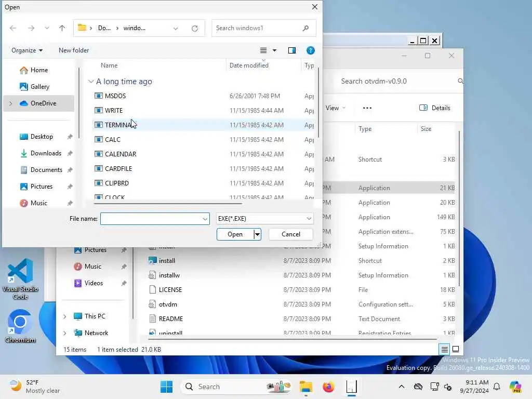Image resolution: width=532 pixels, height=399 pixels.
Task: Open File Explorer from the taskbar
Action: point(305,387)
